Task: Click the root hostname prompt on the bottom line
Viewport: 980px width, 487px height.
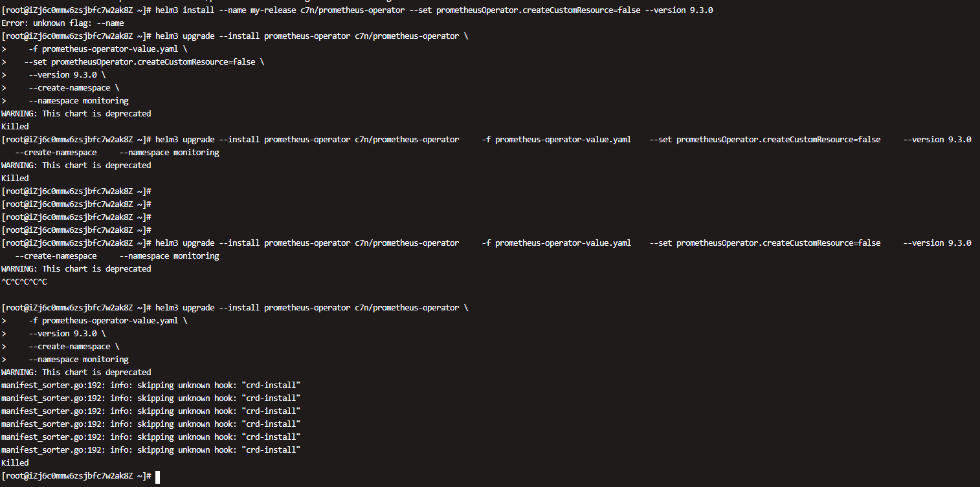Action: point(76,476)
